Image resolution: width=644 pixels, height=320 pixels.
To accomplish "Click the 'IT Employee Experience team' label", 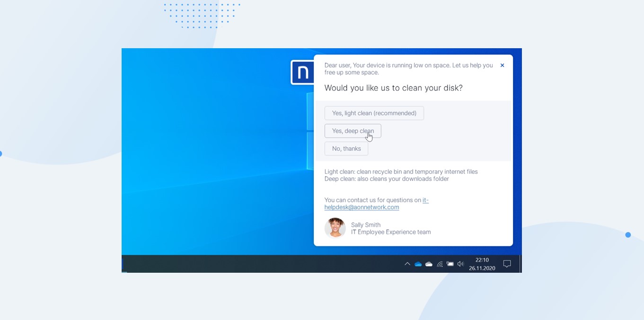I will (x=391, y=232).
